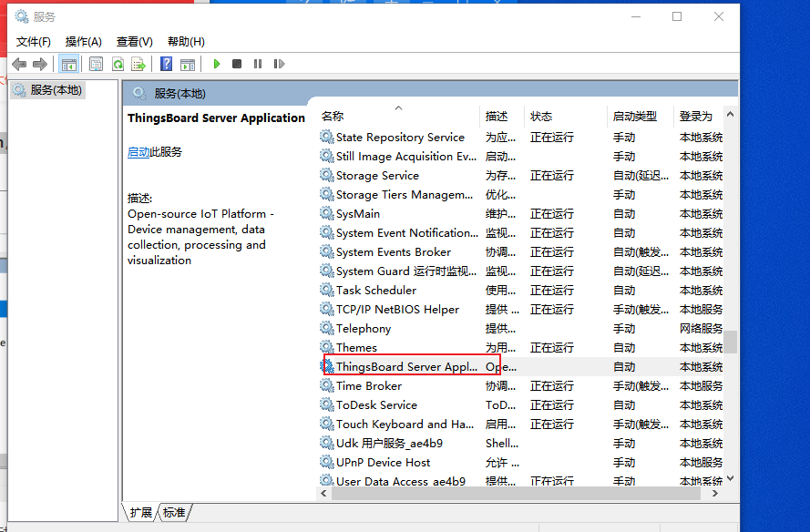This screenshot has height=532, width=810.
Task: Switch to the 标准 tab
Action: [174, 513]
